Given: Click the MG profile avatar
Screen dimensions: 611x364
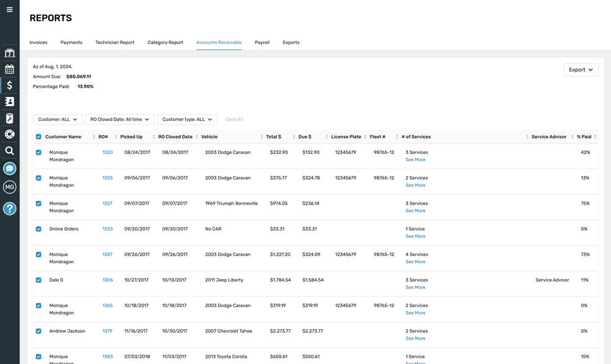Looking at the screenshot, I should click(x=10, y=187).
